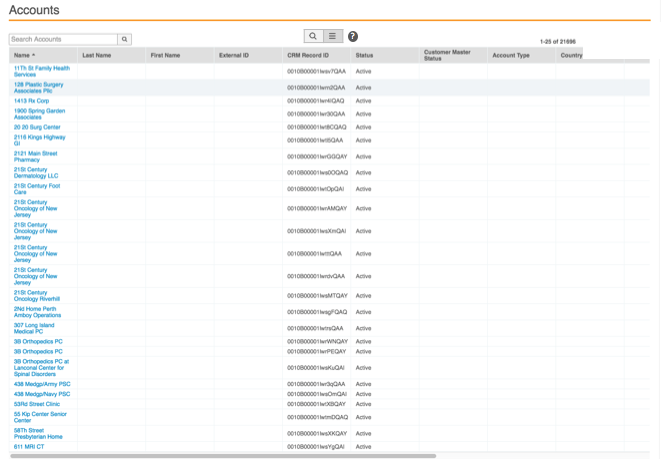
Task: Sort by the Last Name column header
Action: coord(96,55)
